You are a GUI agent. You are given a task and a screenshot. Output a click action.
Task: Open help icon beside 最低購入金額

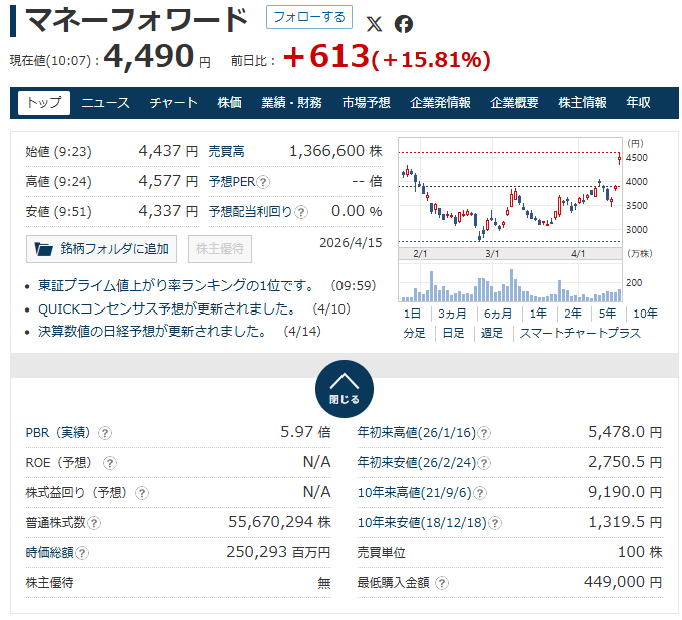coord(442,583)
